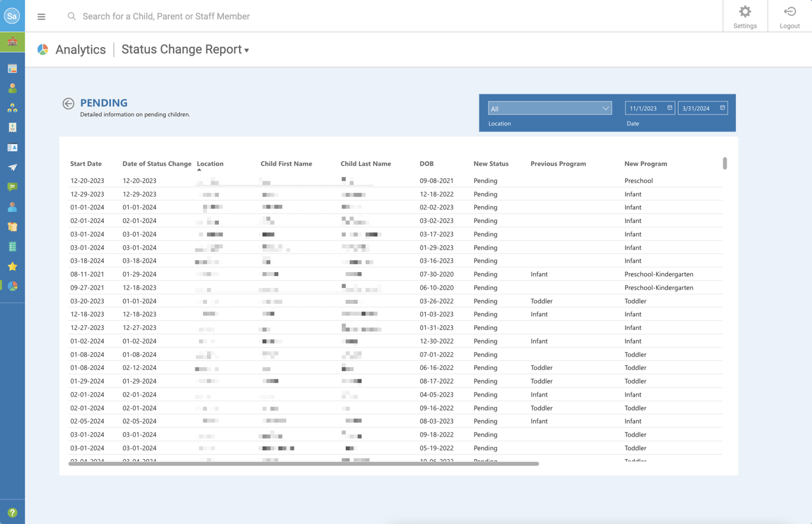812x524 pixels.
Task: Click the green chat bubble icon
Action: [12, 187]
